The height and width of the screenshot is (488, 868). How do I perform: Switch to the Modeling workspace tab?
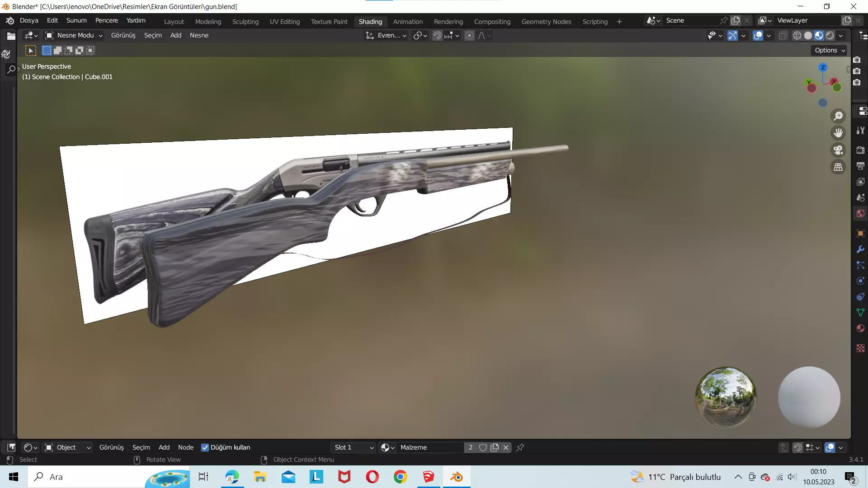tap(208, 21)
